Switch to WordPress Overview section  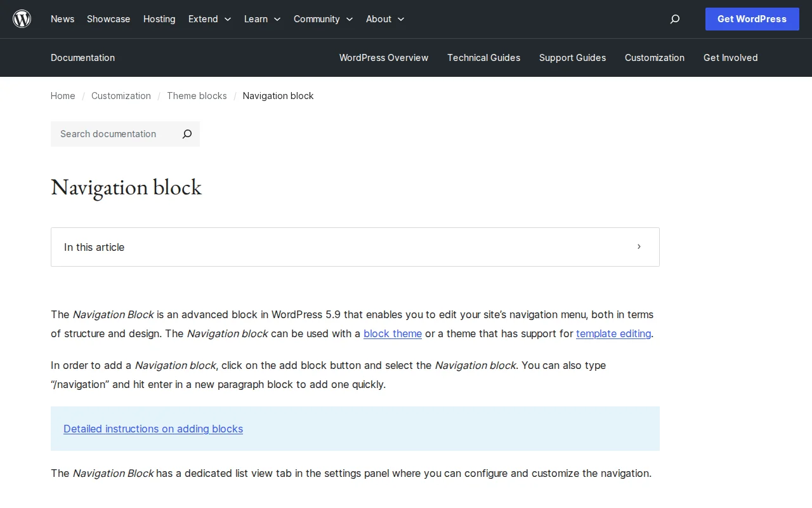click(x=384, y=58)
